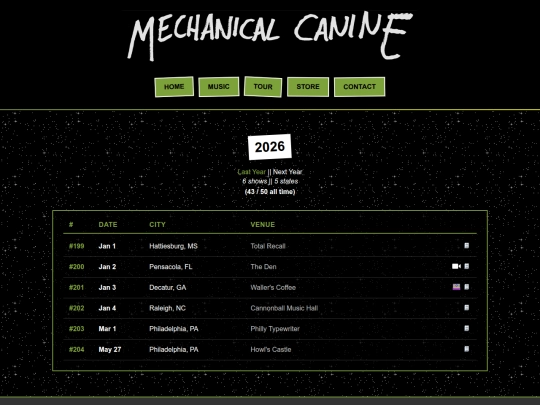Go to Next Year link
Viewport: 540px width, 405px height.
click(x=288, y=172)
